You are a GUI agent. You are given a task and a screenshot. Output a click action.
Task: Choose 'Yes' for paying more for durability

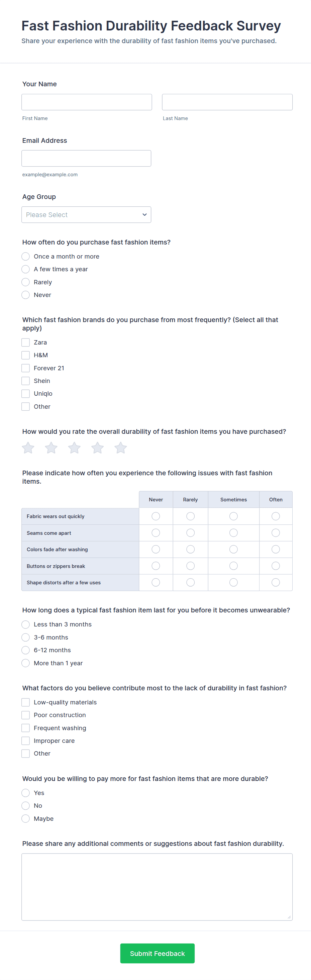point(25,793)
